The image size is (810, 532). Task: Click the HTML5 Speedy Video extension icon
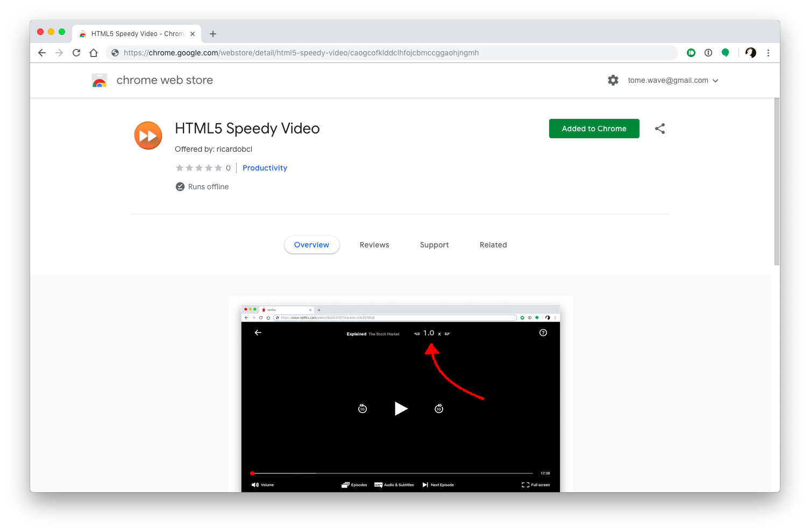[148, 136]
